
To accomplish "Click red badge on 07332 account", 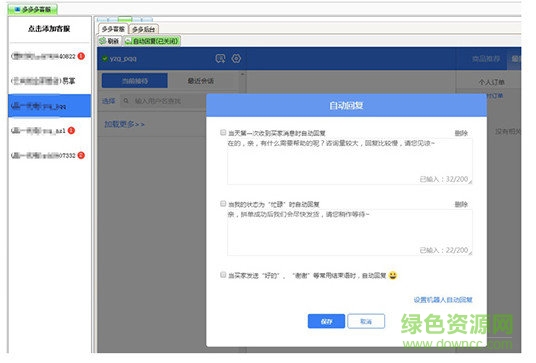I will (81, 156).
